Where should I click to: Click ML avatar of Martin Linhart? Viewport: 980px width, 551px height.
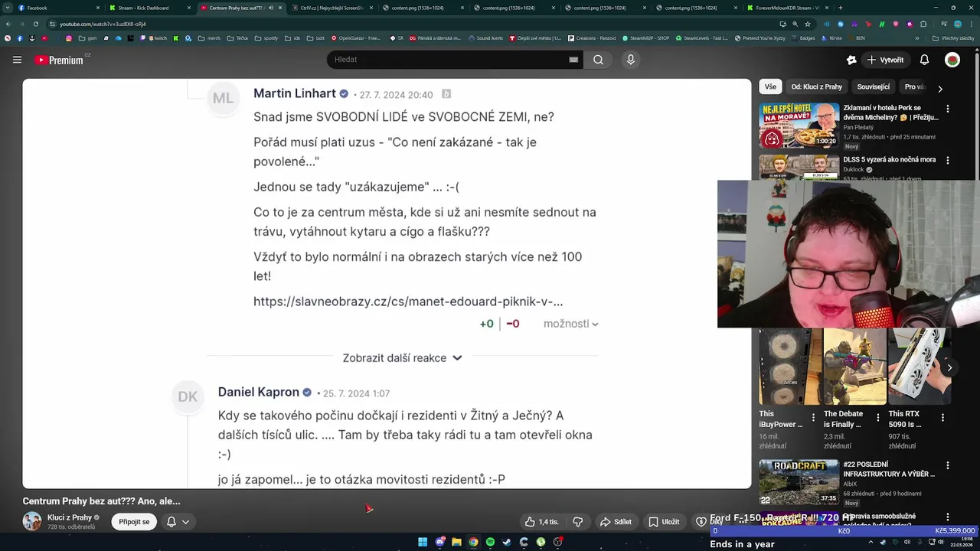click(223, 98)
